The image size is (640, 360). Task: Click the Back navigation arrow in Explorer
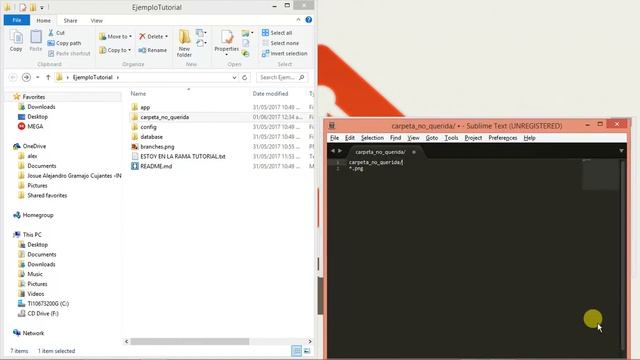tap(13, 77)
